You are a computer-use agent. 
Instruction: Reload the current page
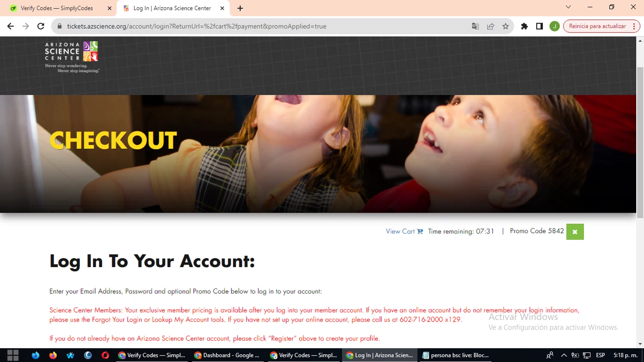pos(41,26)
